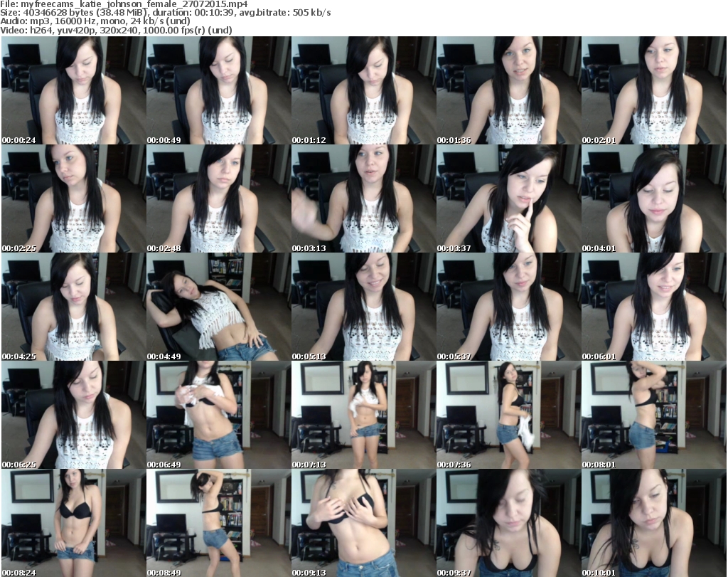Click the frame at 00:03:13
The height and width of the screenshot is (577, 728).
tap(363, 198)
